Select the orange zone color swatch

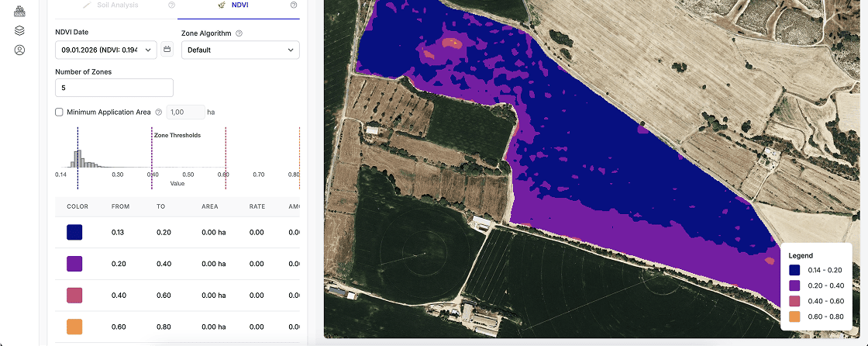(x=74, y=327)
